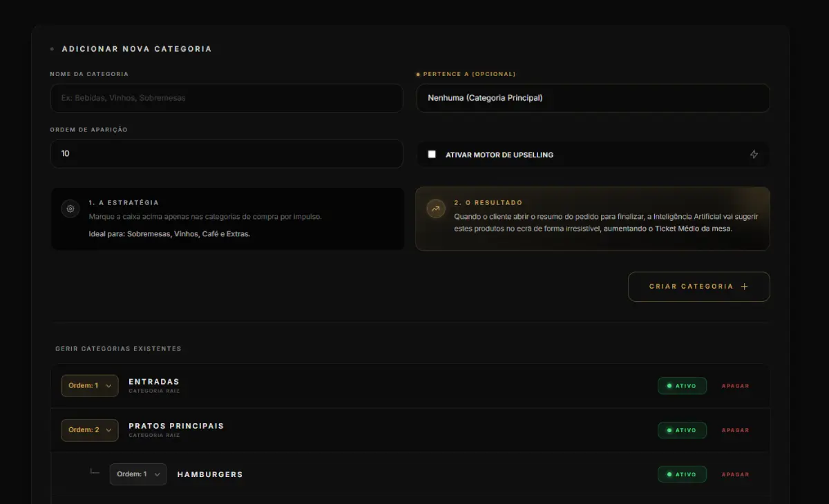829x504 pixels.
Task: Click Categoria Raiz text under Pratos Principais
Action: click(154, 436)
